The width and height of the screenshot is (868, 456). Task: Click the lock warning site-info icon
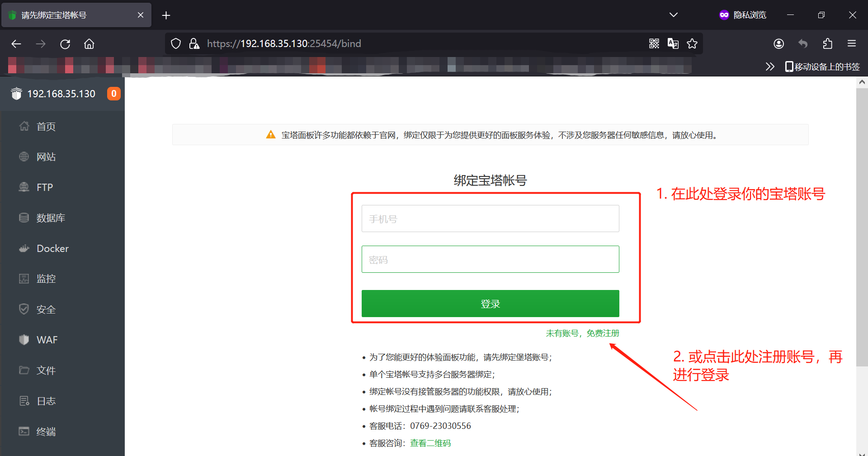[194, 43]
